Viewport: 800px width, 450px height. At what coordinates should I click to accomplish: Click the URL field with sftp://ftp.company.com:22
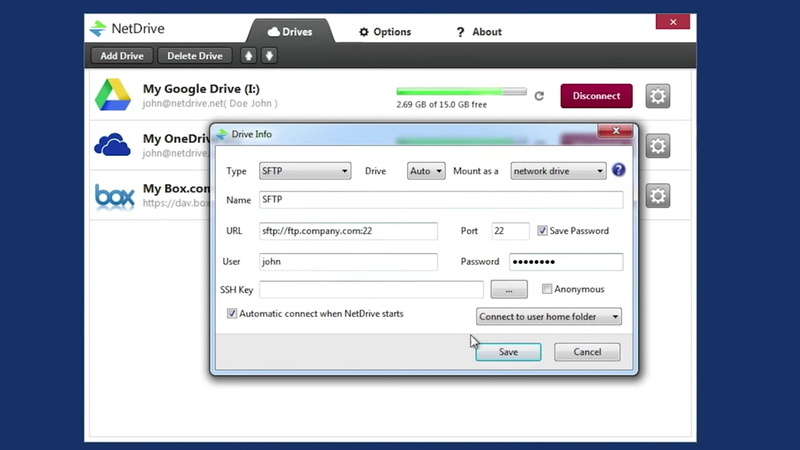click(x=348, y=231)
